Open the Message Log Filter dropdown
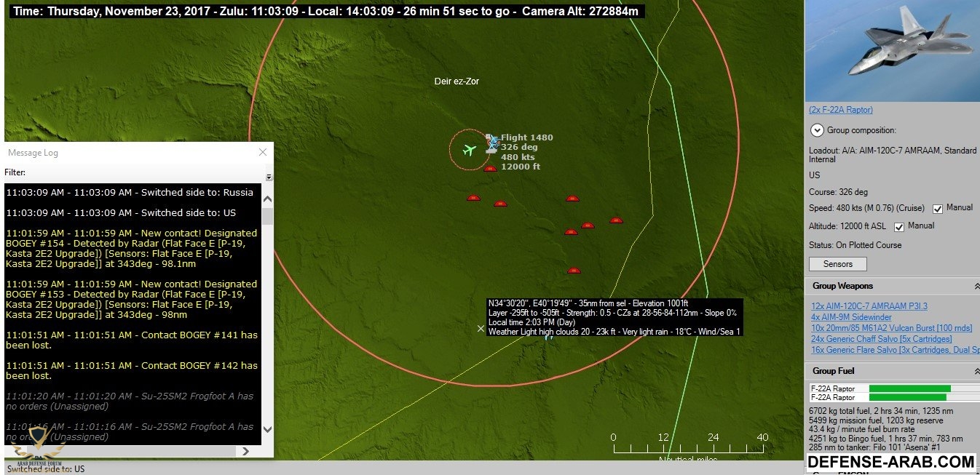Screen dimensions: 980x475 [x=269, y=177]
